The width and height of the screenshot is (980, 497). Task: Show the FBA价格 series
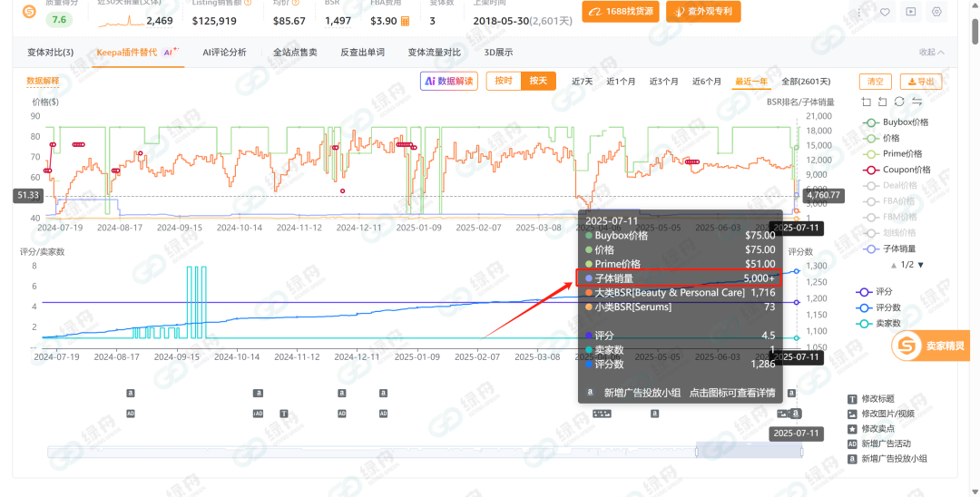click(888, 201)
